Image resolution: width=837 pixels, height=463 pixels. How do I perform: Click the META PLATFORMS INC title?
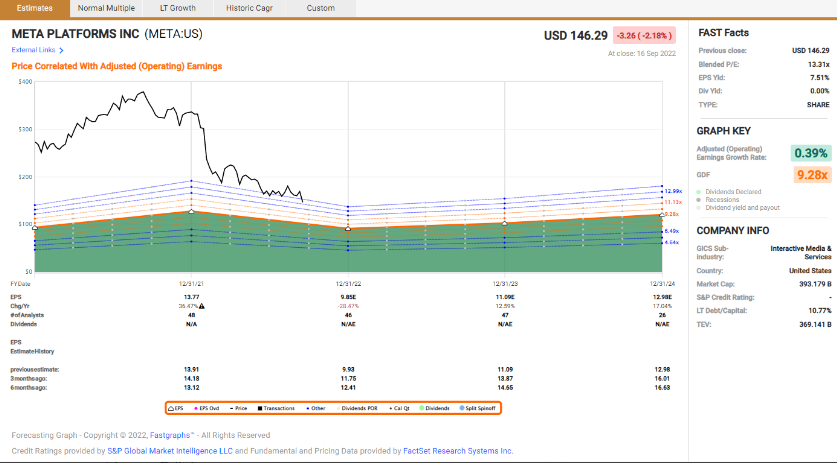tap(75, 34)
